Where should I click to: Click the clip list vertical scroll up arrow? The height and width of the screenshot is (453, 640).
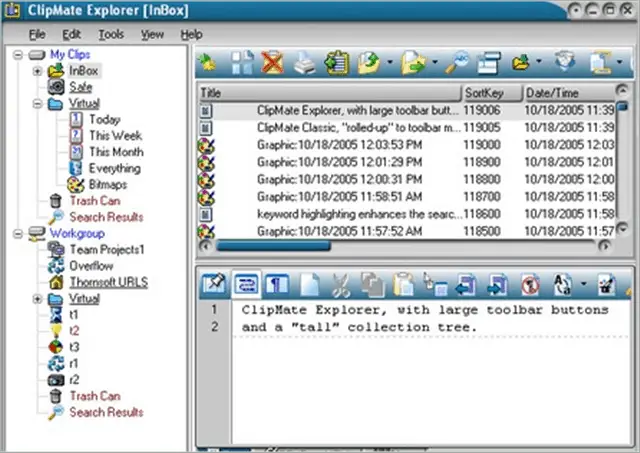point(622,90)
